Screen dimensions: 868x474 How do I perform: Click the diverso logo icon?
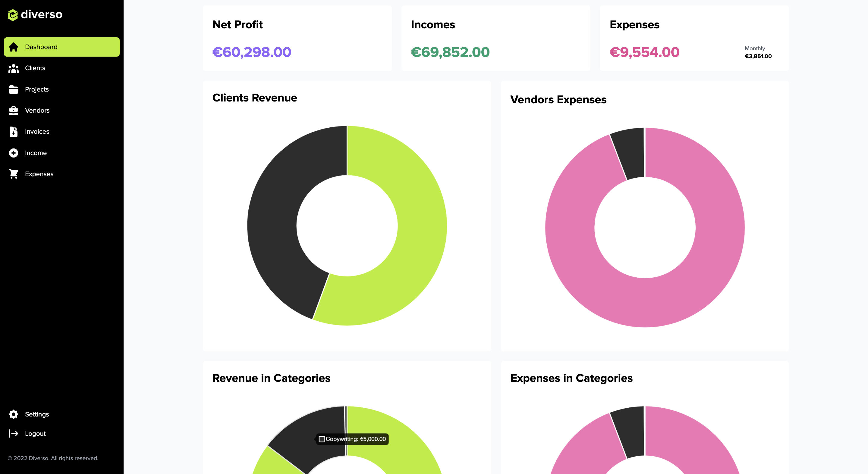point(12,14)
